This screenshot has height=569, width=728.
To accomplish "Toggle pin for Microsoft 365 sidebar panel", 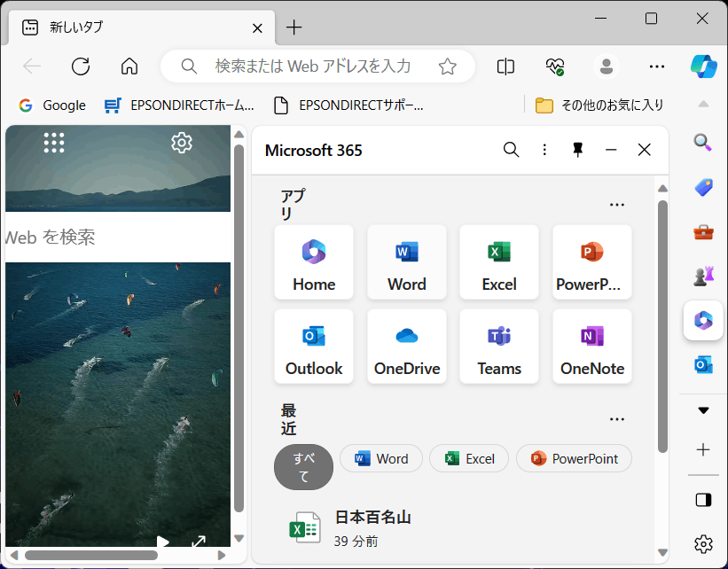I will pyautogui.click(x=577, y=150).
